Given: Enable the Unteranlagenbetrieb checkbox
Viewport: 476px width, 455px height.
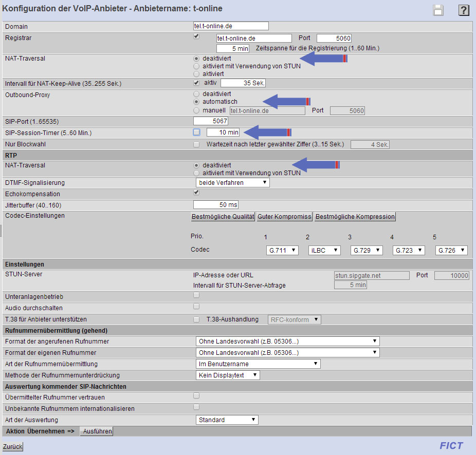Looking at the screenshot, I should (196, 295).
